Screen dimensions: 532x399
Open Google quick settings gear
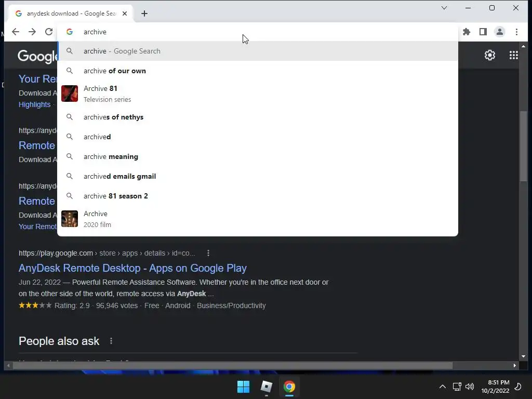pyautogui.click(x=489, y=55)
